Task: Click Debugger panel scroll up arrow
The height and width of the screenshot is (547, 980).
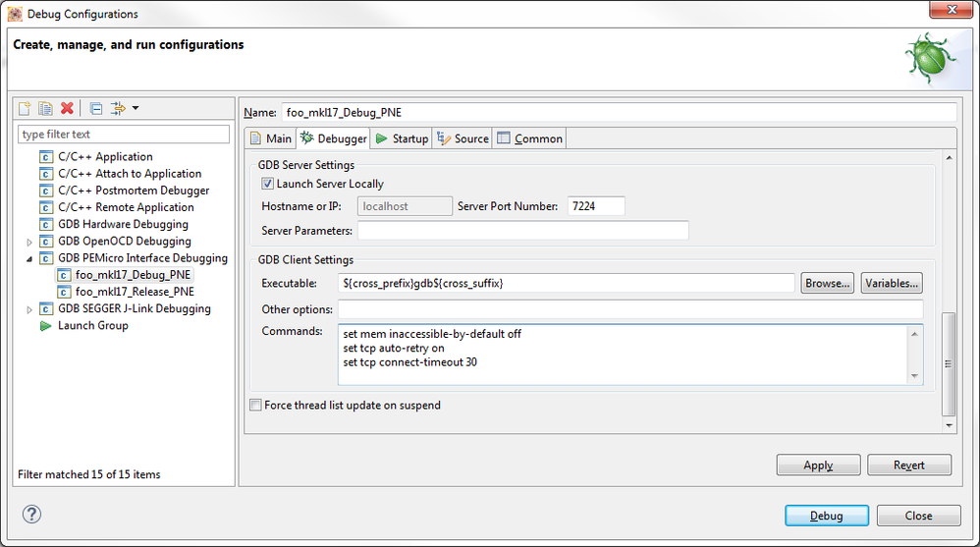Action: tap(949, 158)
